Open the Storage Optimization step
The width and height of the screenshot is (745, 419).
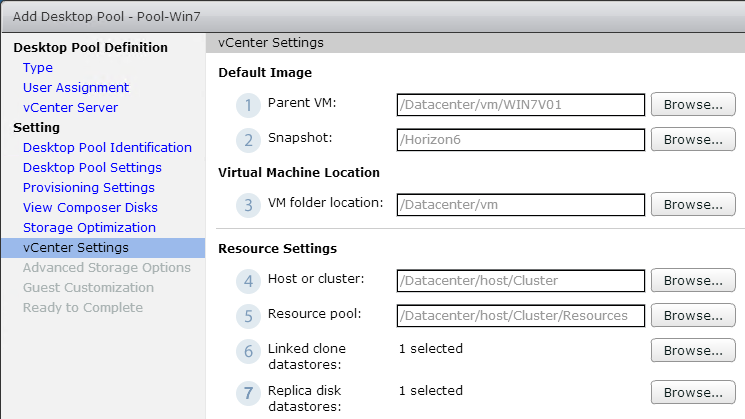(x=89, y=228)
